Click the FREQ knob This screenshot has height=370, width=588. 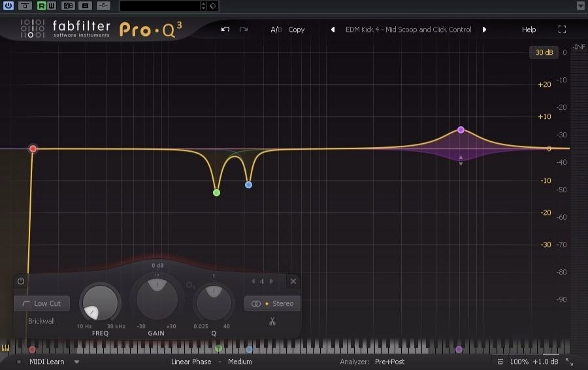pyautogui.click(x=100, y=303)
